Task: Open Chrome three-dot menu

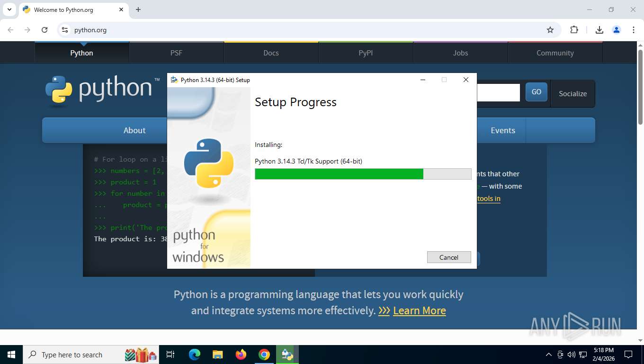Action: coord(634,30)
